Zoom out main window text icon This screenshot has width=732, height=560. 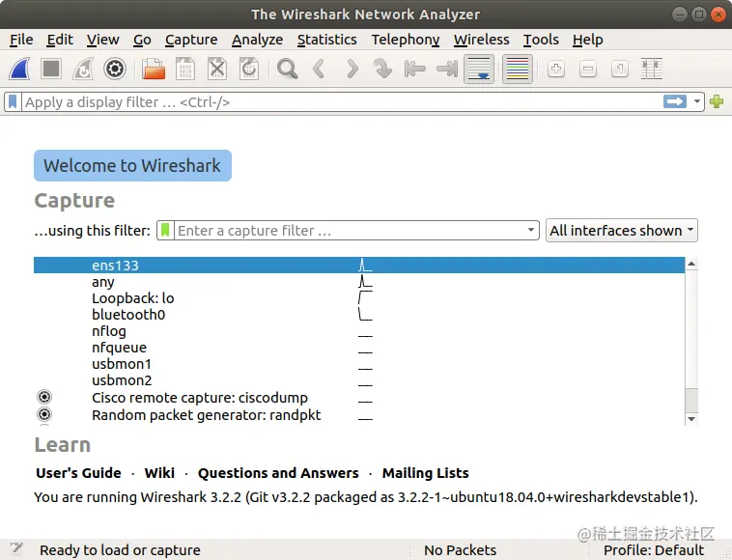point(588,70)
